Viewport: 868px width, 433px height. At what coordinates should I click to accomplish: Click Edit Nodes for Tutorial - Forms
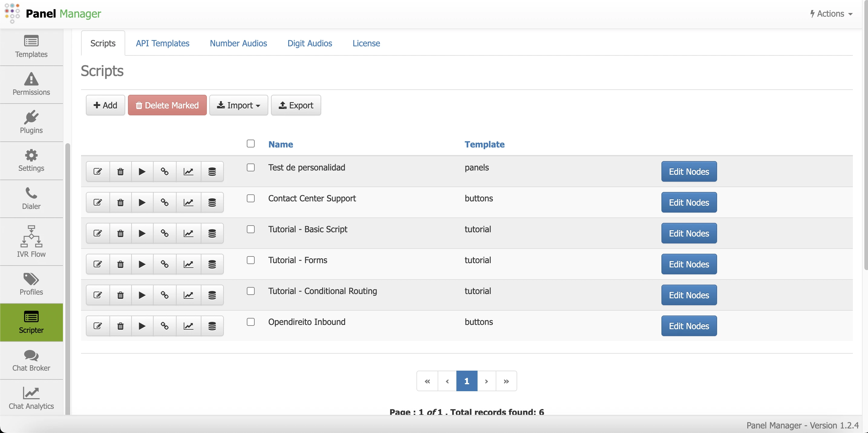(x=689, y=264)
